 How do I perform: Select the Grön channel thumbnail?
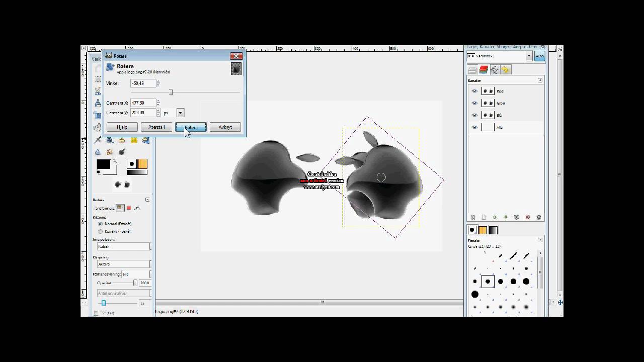[x=488, y=103]
